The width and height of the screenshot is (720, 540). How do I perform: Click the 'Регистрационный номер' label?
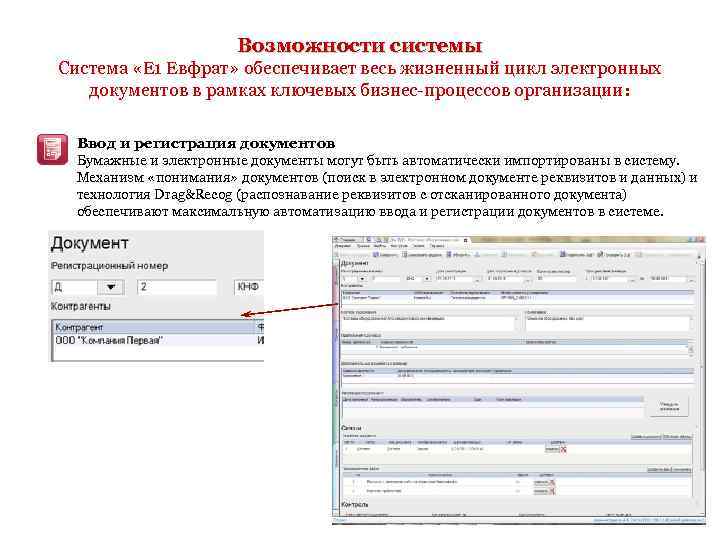tap(109, 266)
